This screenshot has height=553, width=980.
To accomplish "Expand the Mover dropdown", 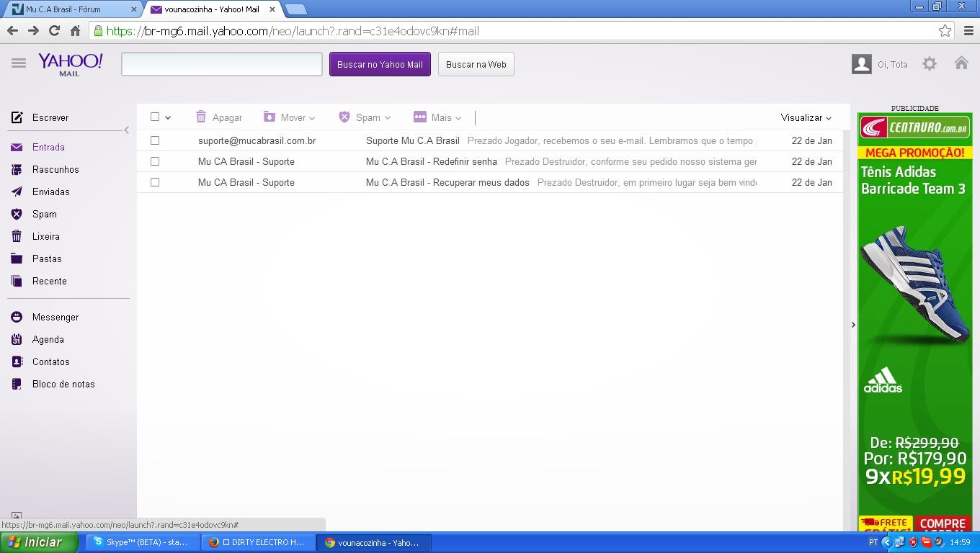I will tap(290, 117).
